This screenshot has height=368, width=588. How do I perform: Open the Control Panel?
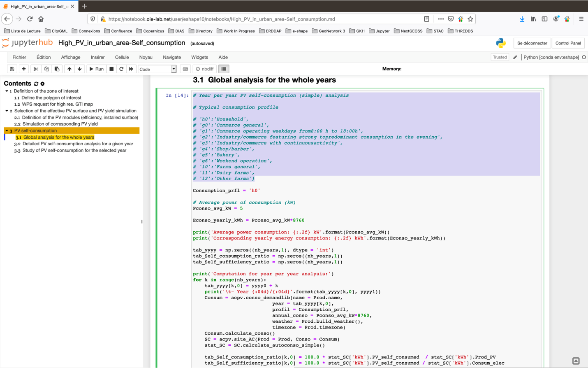[568, 42]
